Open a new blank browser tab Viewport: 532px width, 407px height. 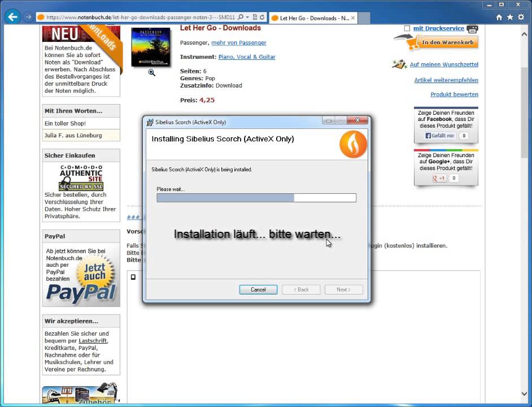point(364,18)
